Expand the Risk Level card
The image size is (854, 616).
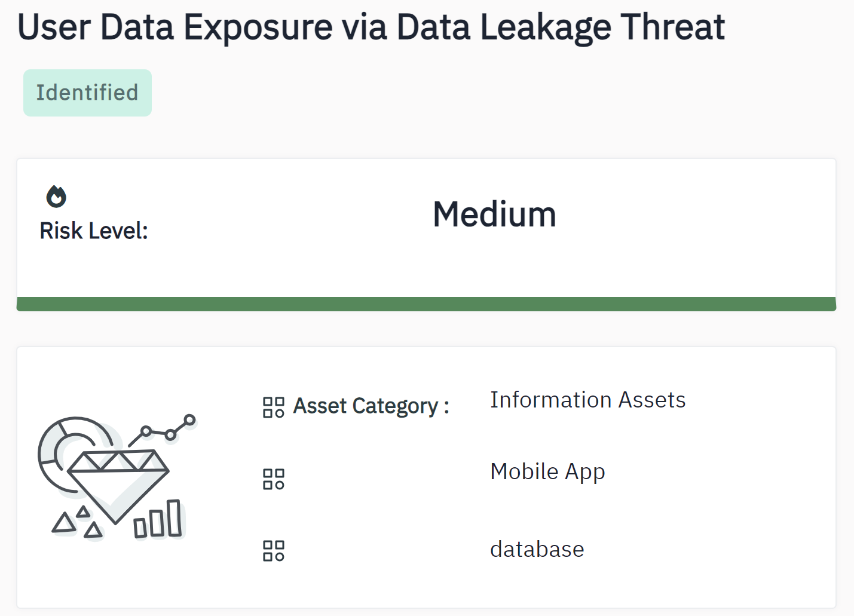[x=426, y=233]
